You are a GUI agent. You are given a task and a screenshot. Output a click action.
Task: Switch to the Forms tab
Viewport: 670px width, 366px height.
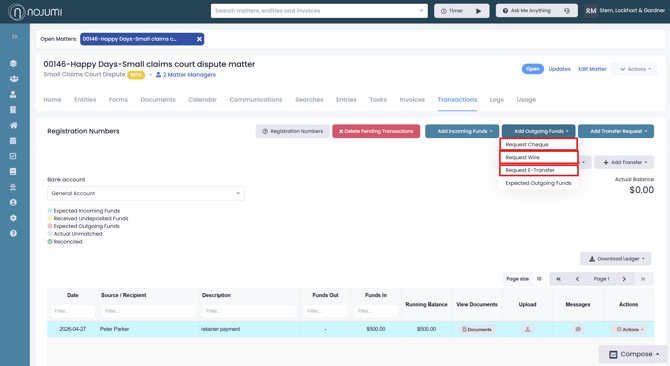[x=118, y=100]
